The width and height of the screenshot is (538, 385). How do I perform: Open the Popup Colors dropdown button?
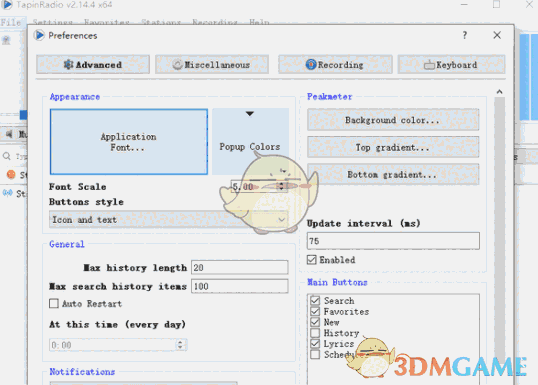250,142
